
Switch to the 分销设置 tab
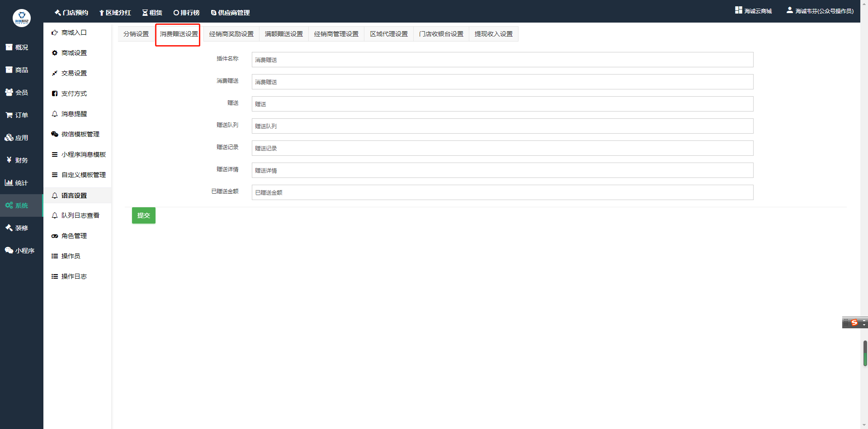click(x=136, y=34)
